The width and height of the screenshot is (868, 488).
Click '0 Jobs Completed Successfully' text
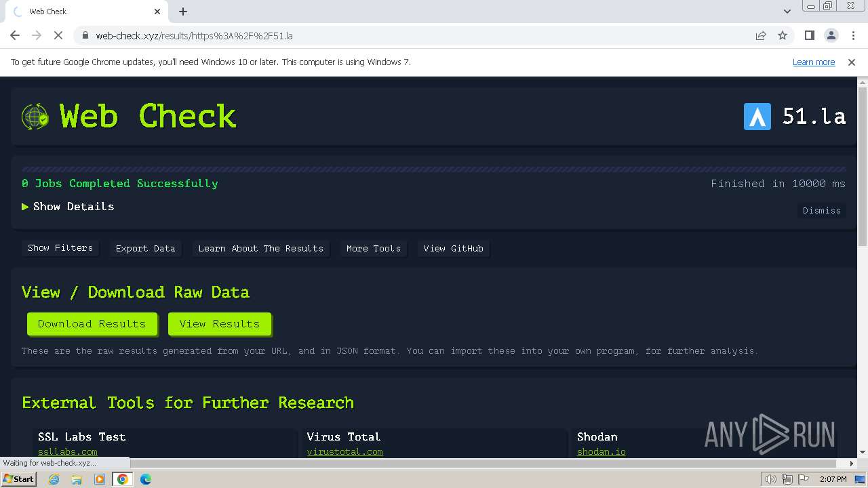click(x=120, y=184)
